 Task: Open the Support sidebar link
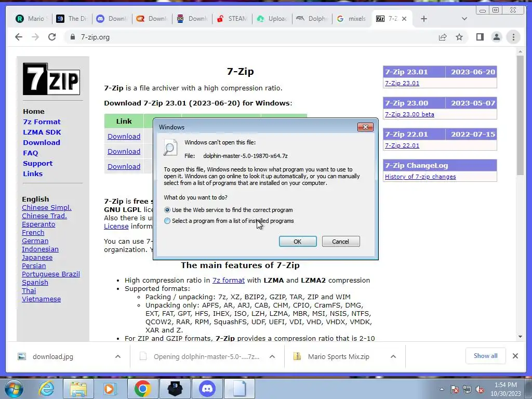click(37, 164)
